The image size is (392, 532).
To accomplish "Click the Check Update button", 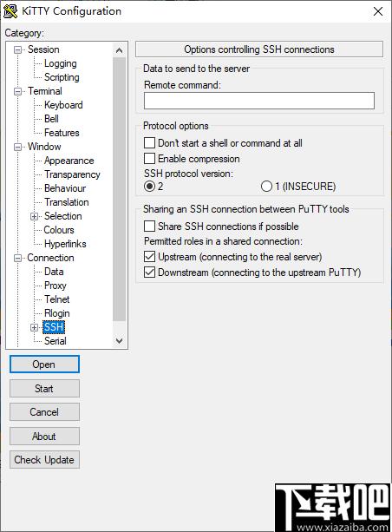I will click(x=44, y=460).
